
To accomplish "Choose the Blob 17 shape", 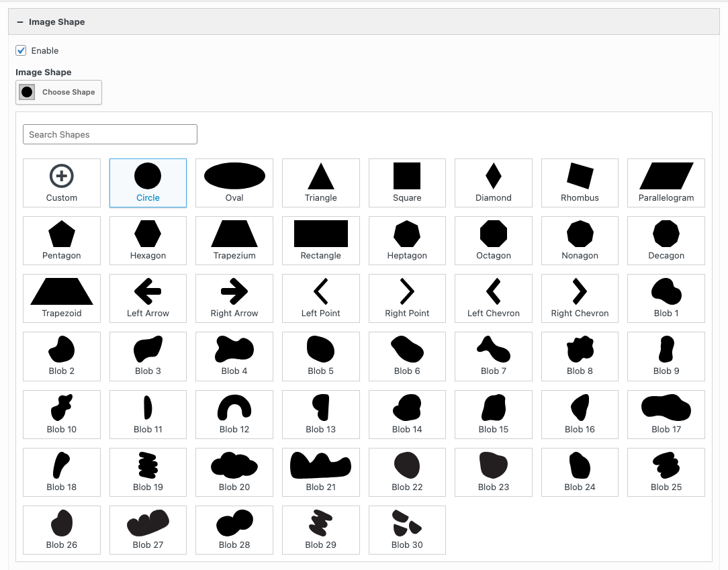I will pos(666,414).
